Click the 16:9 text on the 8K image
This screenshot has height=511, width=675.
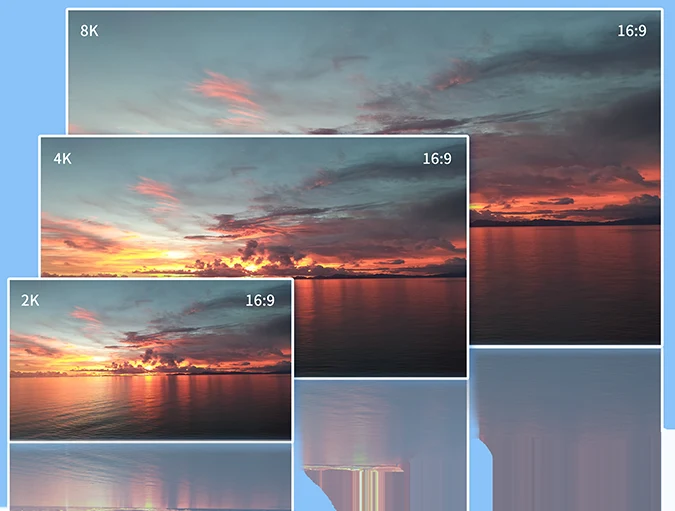click(x=632, y=31)
